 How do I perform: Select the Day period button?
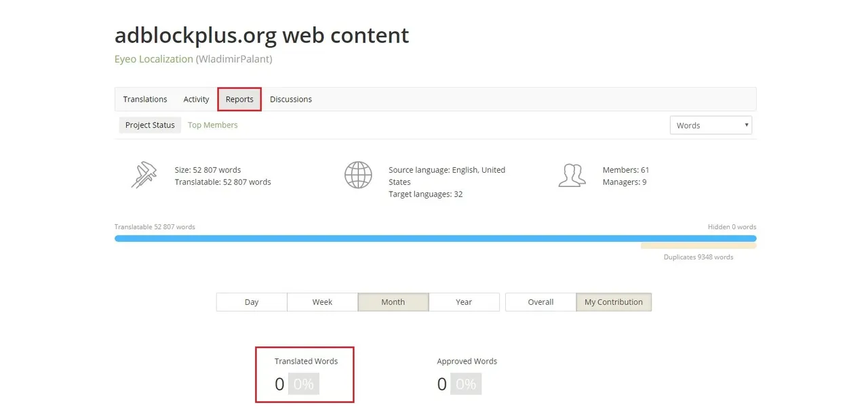click(x=252, y=302)
